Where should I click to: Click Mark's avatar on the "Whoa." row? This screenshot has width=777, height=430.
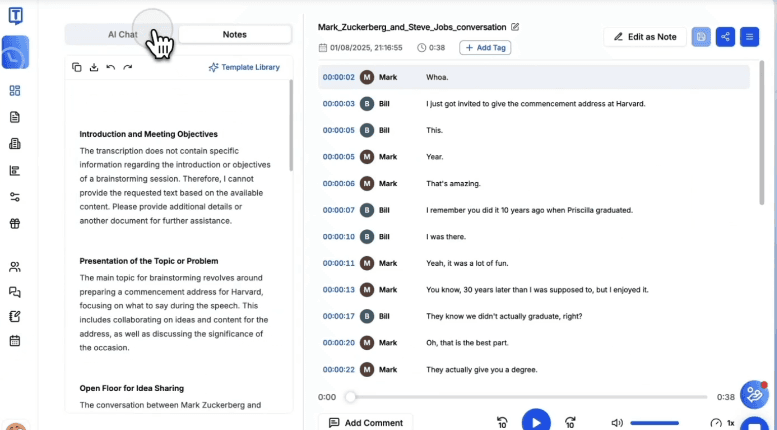point(367,77)
